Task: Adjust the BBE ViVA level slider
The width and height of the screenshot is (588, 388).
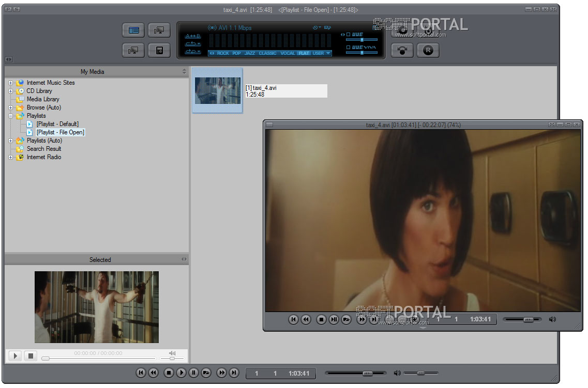Action: tap(361, 53)
